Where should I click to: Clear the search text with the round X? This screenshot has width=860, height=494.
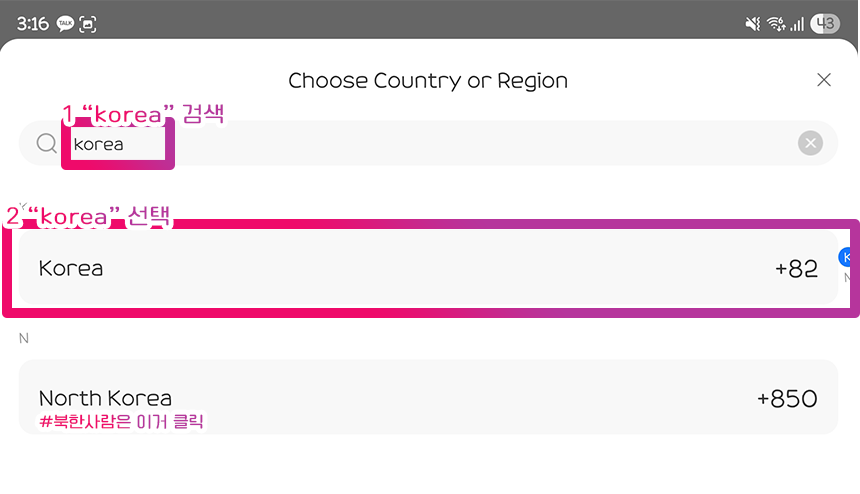tap(810, 144)
